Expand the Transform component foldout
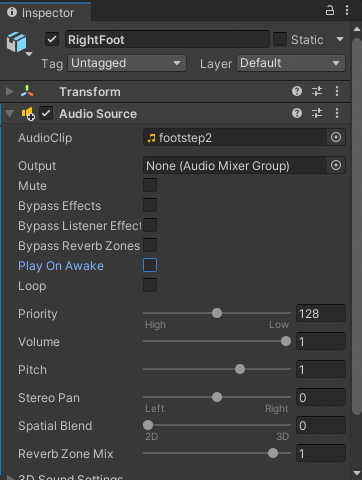Image resolution: width=362 pixels, height=480 pixels. click(10, 91)
